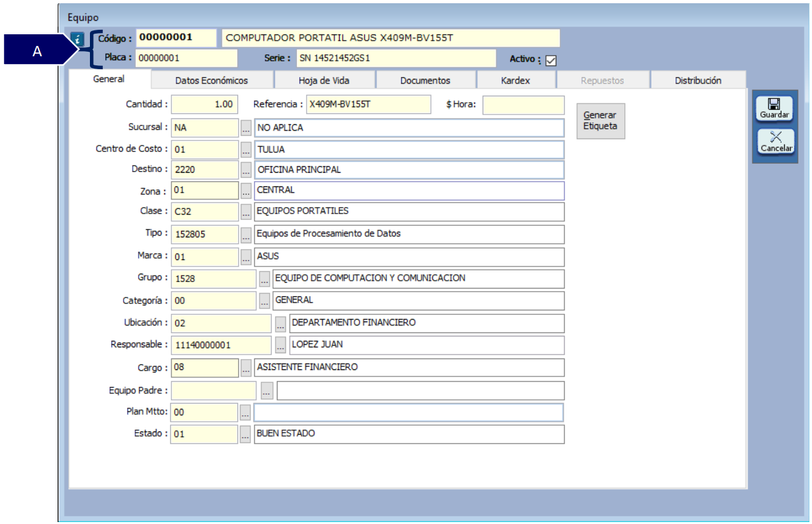Open the Categoría lookup button

[264, 301]
